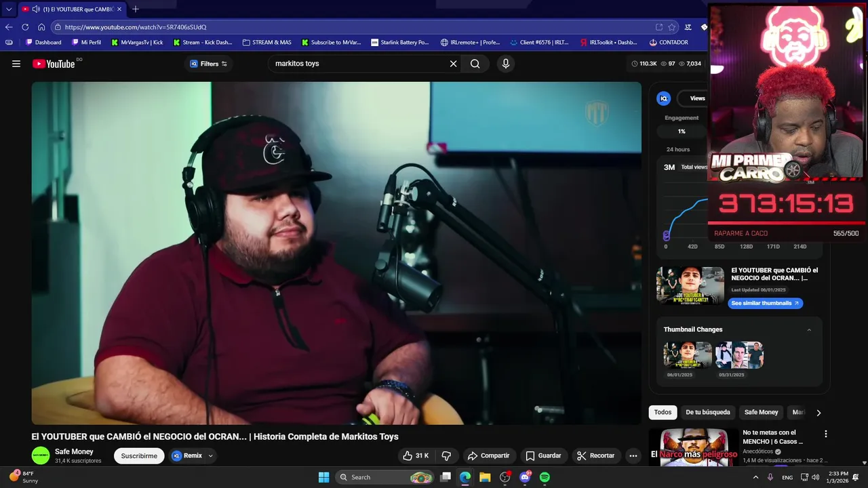Bookmark this page with the star icon
Viewport: 868px width, 488px height.
tap(671, 27)
